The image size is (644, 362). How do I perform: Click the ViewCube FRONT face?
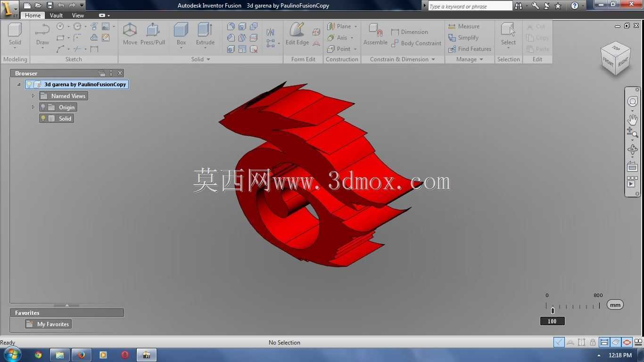(x=608, y=62)
